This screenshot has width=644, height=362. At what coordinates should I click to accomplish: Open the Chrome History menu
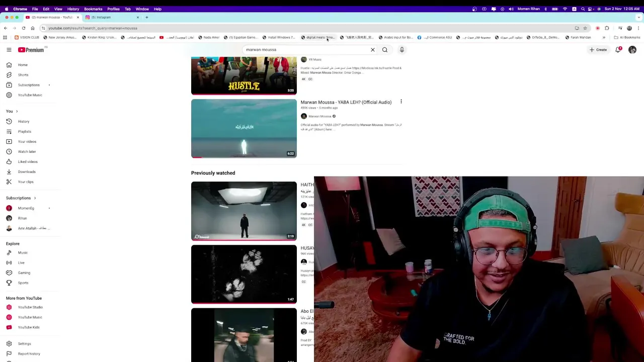coord(73,9)
